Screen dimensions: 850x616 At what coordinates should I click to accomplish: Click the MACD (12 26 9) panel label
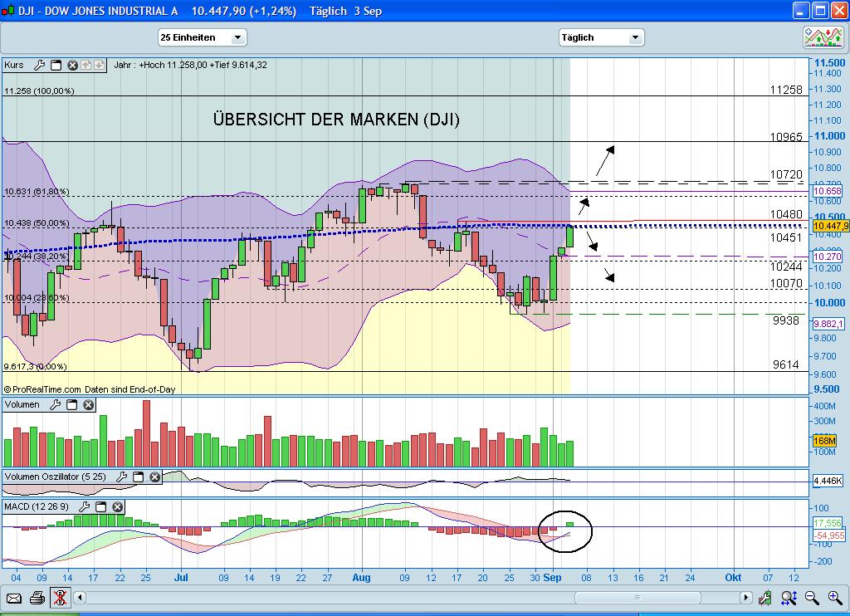[x=33, y=506]
